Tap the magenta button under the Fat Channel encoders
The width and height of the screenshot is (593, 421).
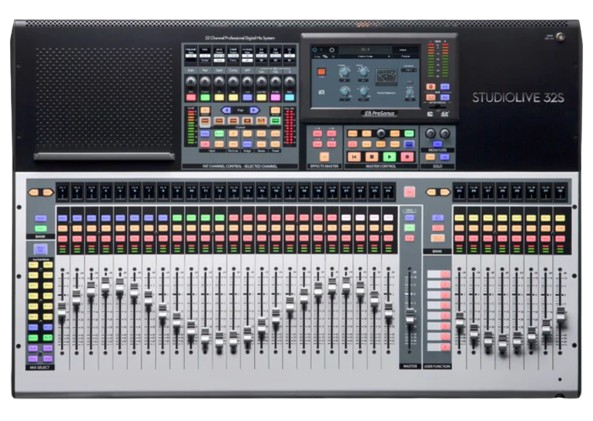tap(275, 98)
